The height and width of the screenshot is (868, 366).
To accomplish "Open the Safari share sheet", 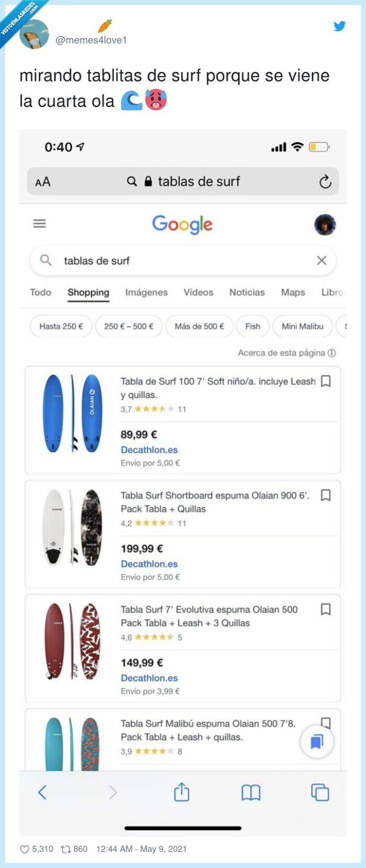I will [181, 792].
